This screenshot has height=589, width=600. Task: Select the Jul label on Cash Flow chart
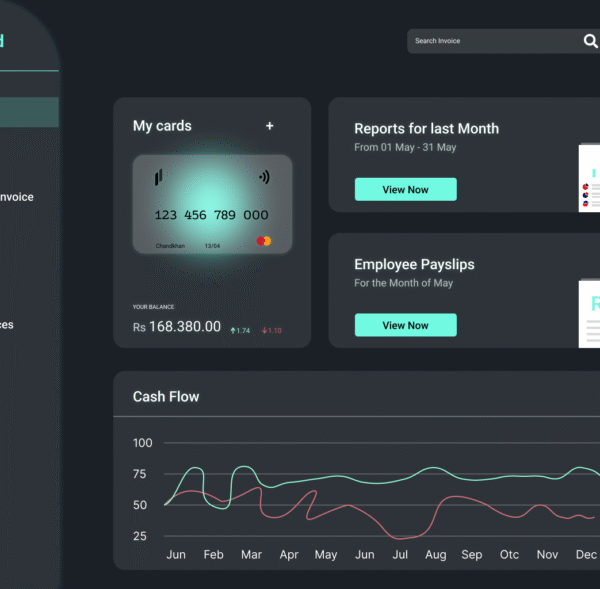click(x=400, y=555)
